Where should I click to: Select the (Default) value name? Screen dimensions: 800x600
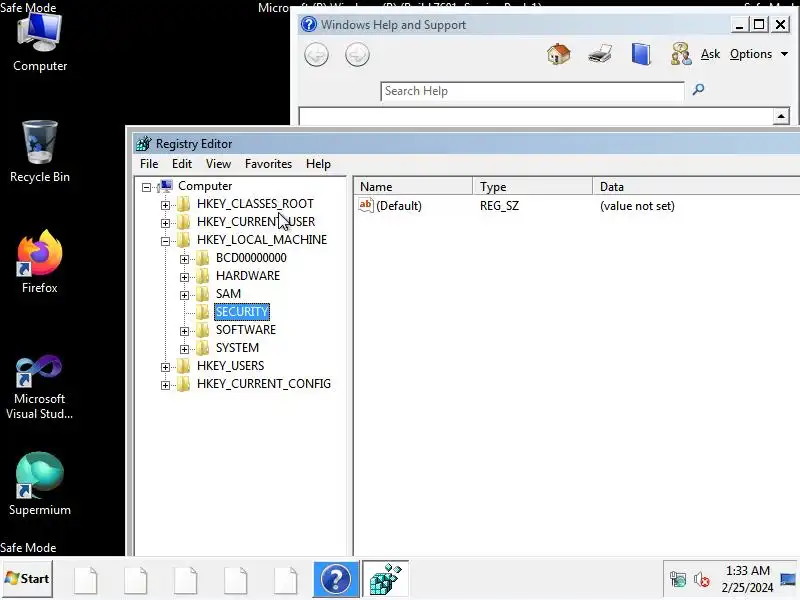[x=399, y=206]
